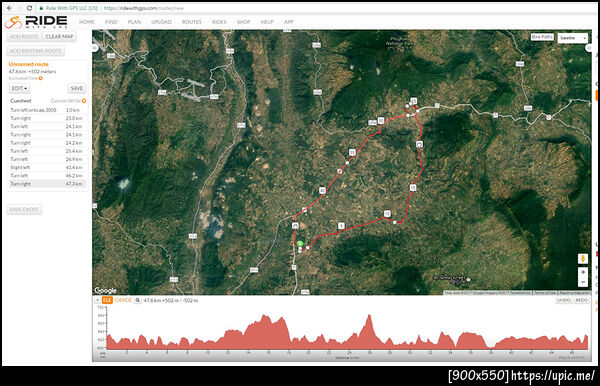Select cue Turn left at 26.9 km
Image resolution: width=600 pixels, height=386 pixels.
tap(47, 159)
